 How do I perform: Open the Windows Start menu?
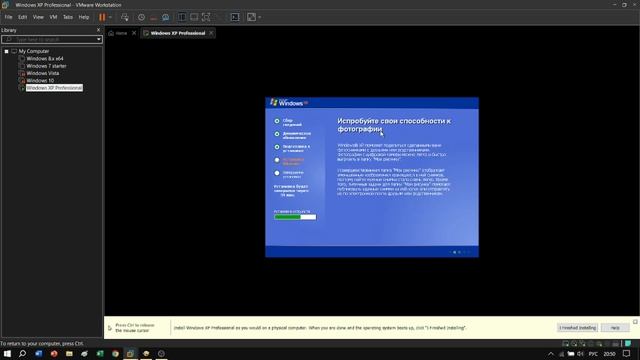click(x=7, y=353)
